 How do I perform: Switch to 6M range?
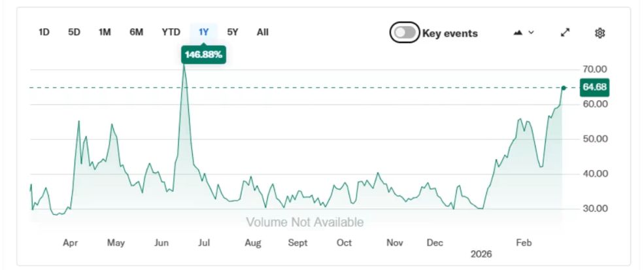pos(136,32)
